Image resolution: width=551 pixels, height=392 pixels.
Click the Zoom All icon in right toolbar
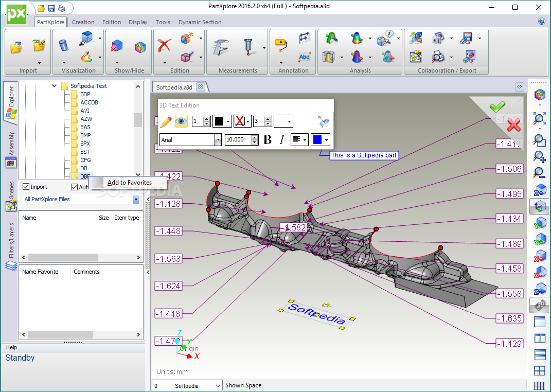[x=539, y=118]
